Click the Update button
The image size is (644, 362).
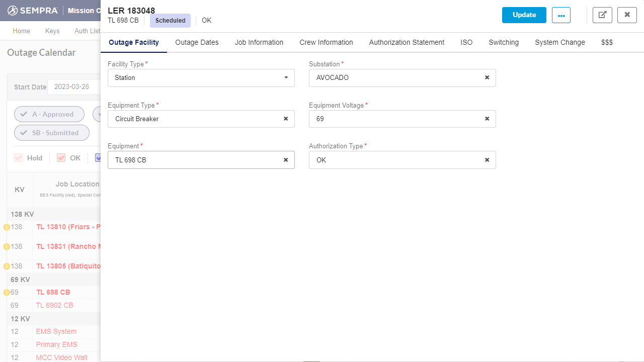(x=524, y=15)
